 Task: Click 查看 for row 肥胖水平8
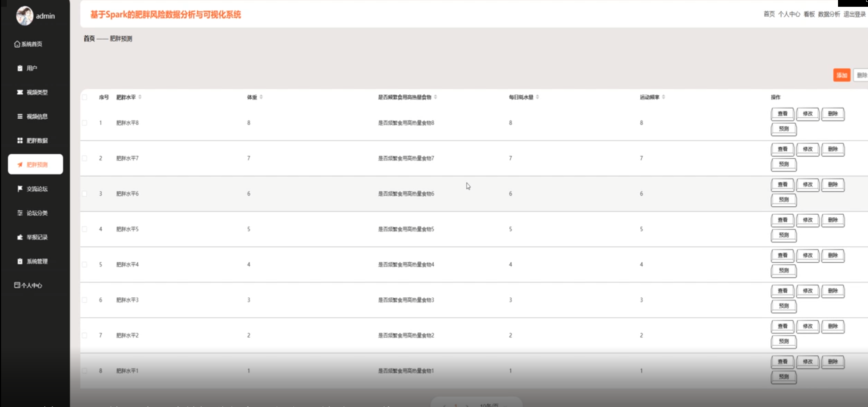[783, 114]
